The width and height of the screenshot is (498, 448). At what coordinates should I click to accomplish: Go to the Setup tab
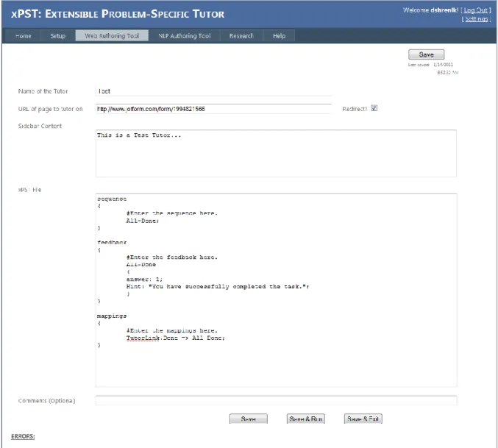(58, 36)
